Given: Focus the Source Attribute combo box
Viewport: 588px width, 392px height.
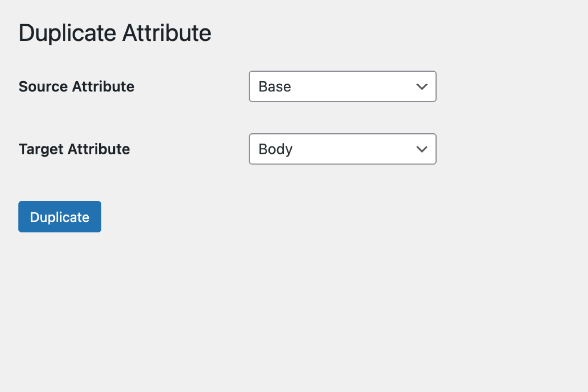Looking at the screenshot, I should tap(342, 86).
